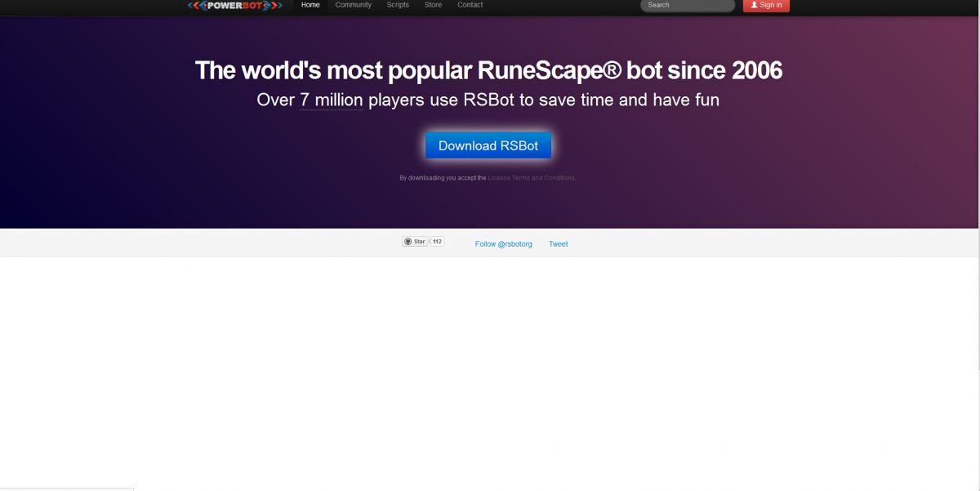The image size is (980, 491).
Task: Click the Powerbot logo
Action: click(x=234, y=6)
